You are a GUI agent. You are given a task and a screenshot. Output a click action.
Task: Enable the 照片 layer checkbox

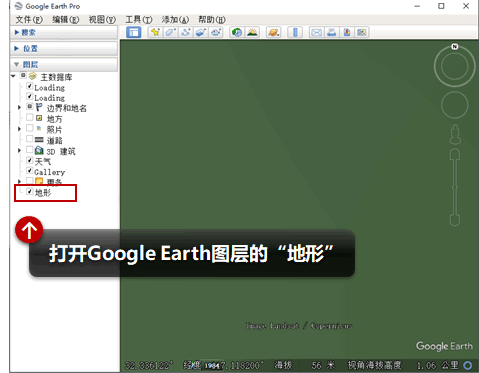pyautogui.click(x=30, y=128)
